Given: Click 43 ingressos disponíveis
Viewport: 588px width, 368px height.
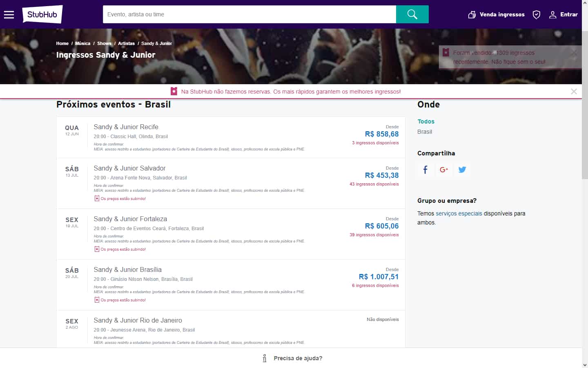Looking at the screenshot, I should coord(374,184).
